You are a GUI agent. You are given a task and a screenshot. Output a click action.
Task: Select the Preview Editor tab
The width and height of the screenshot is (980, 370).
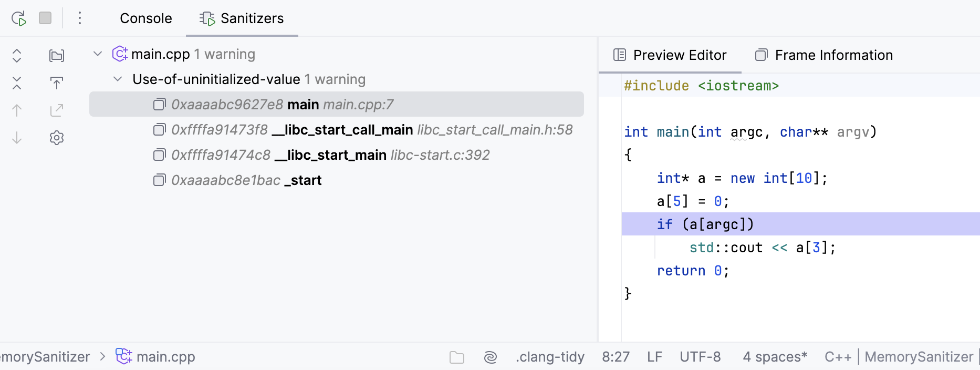pos(670,55)
